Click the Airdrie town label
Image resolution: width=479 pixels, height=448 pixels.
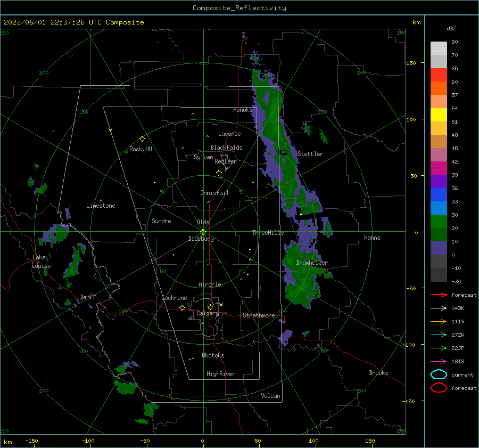click(210, 284)
